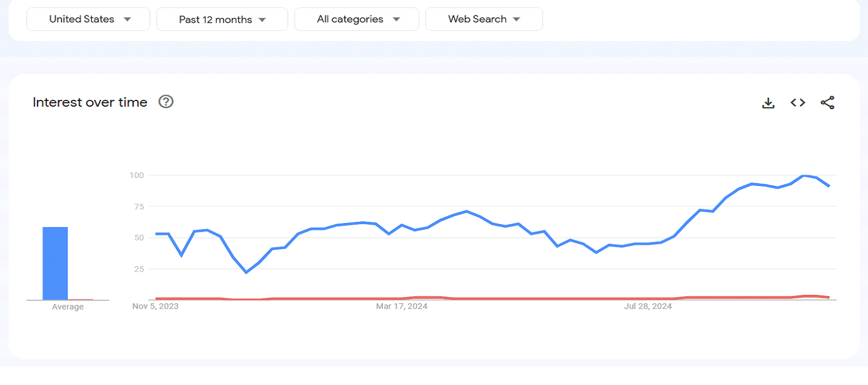Click the blue line's lowest dip near 25

pos(246,273)
